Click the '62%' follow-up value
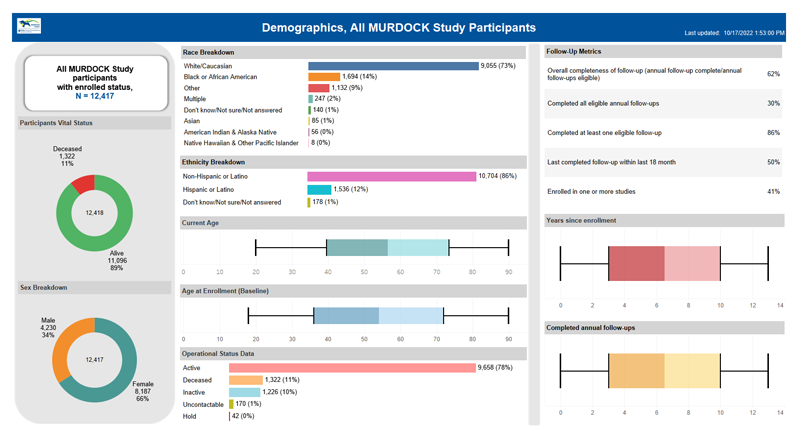800x437 pixels. [773, 74]
